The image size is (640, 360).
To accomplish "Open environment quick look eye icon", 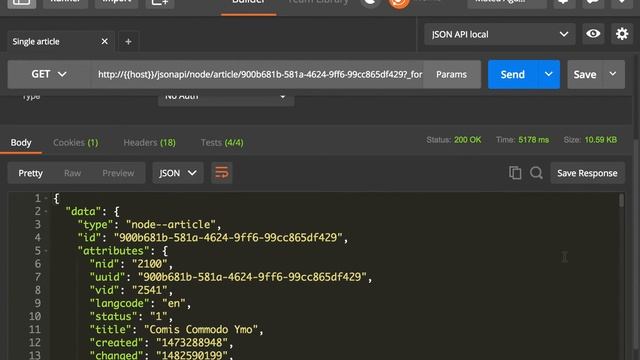I will pos(593,34).
